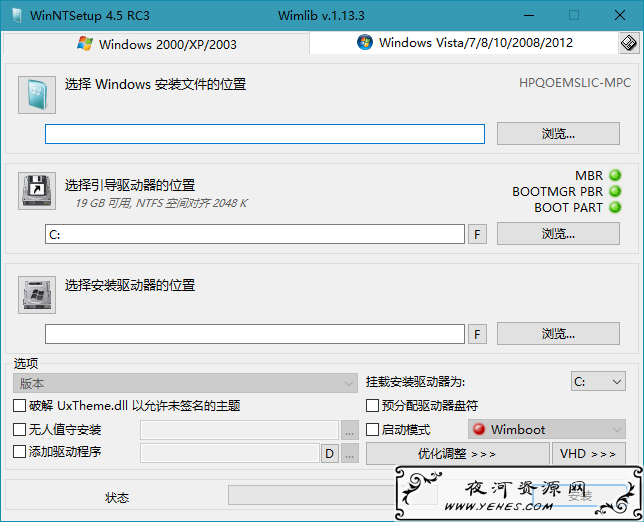This screenshot has height=522, width=644.
Task: Click ellipsis button for driver folder
Action: [350, 453]
